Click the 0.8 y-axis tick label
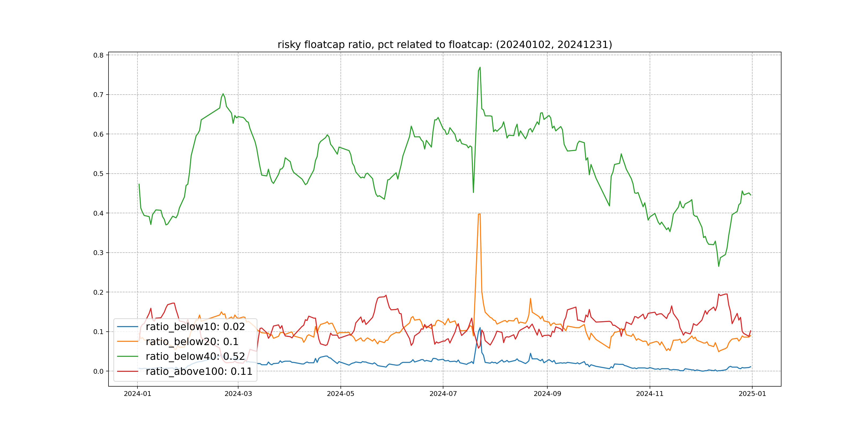This screenshot has height=434, width=868. pos(98,55)
